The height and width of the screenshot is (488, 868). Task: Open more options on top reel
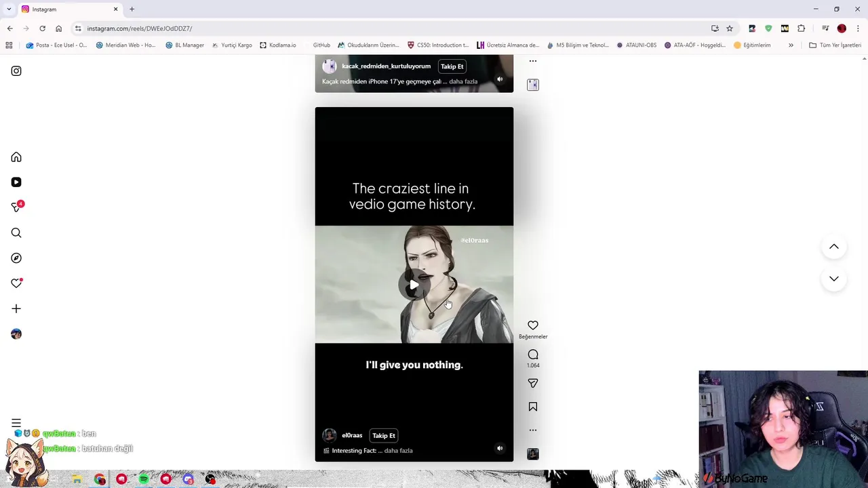pyautogui.click(x=533, y=61)
